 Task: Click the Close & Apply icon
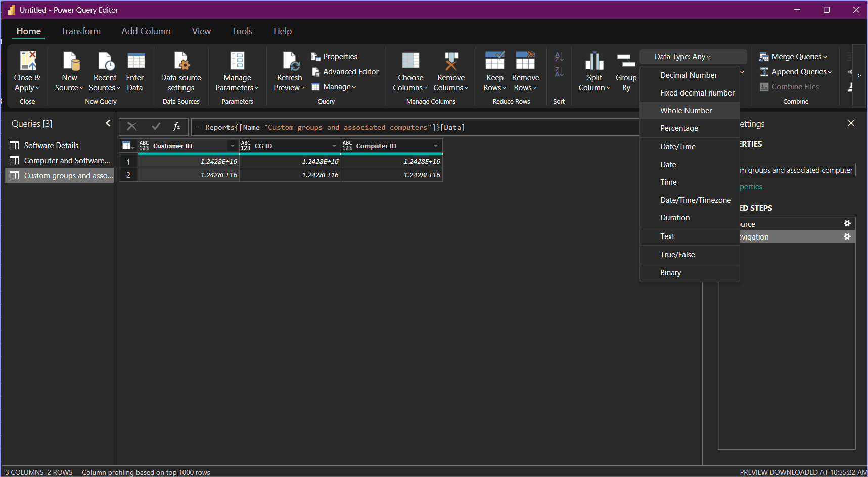[28, 60]
